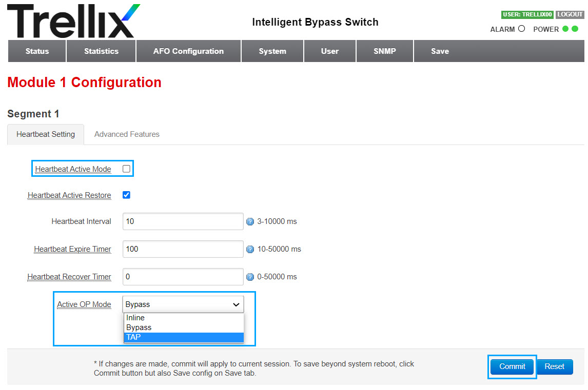Click the Heartbeat Interval label text
The height and width of the screenshot is (390, 588).
tap(82, 221)
